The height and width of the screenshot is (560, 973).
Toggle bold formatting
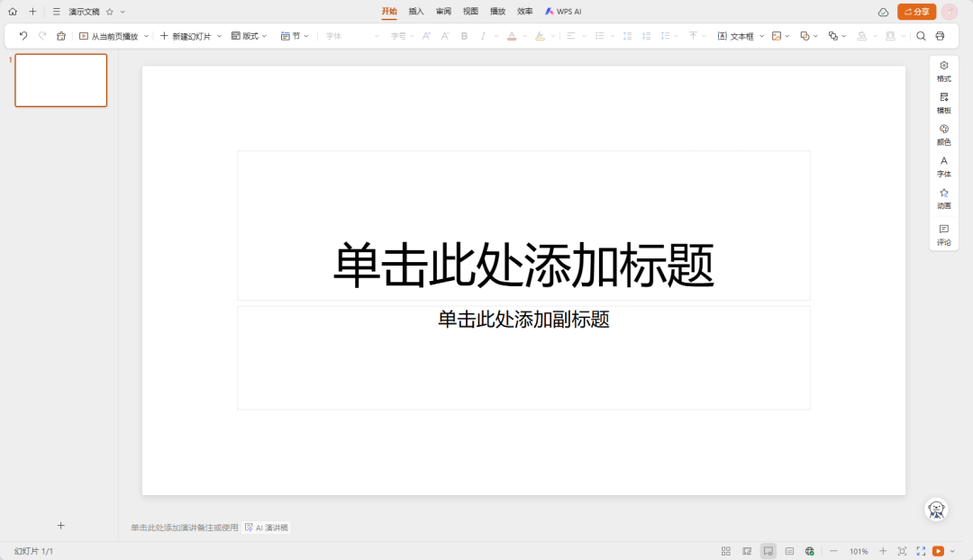pyautogui.click(x=463, y=36)
